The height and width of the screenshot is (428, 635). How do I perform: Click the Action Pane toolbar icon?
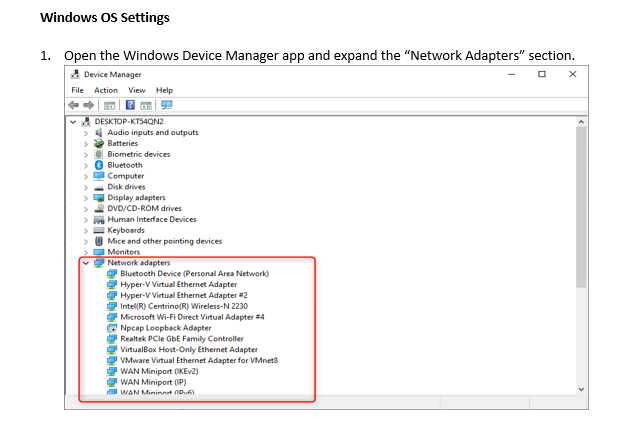tap(146, 106)
